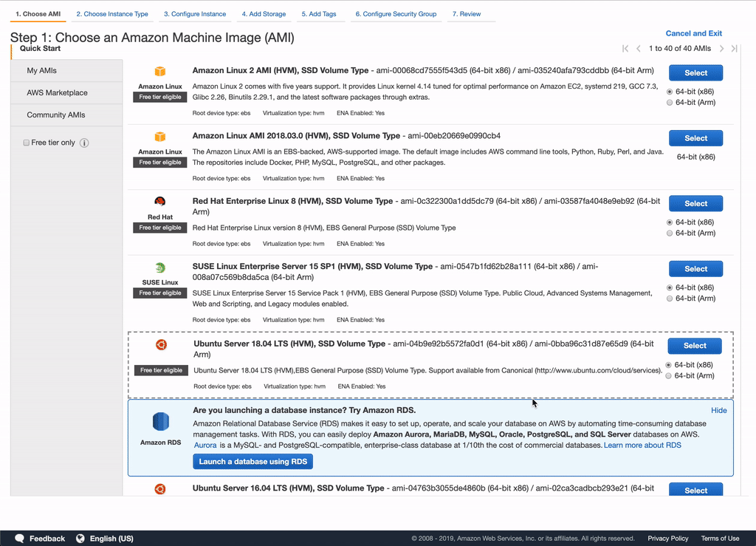Viewport: 756px width, 546px height.
Task: Click the Red Hat logo icon
Action: click(x=160, y=201)
